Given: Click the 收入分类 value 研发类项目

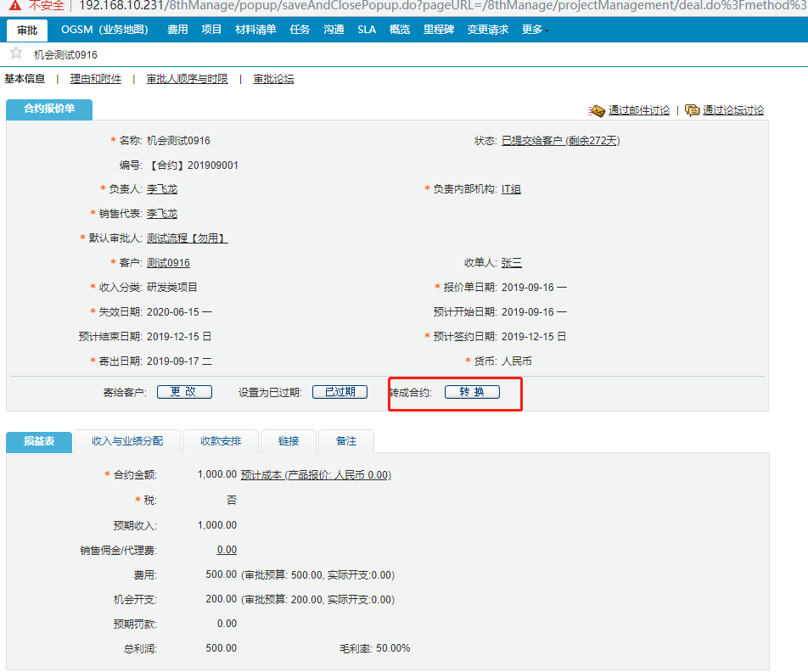Looking at the screenshot, I should click(172, 287).
